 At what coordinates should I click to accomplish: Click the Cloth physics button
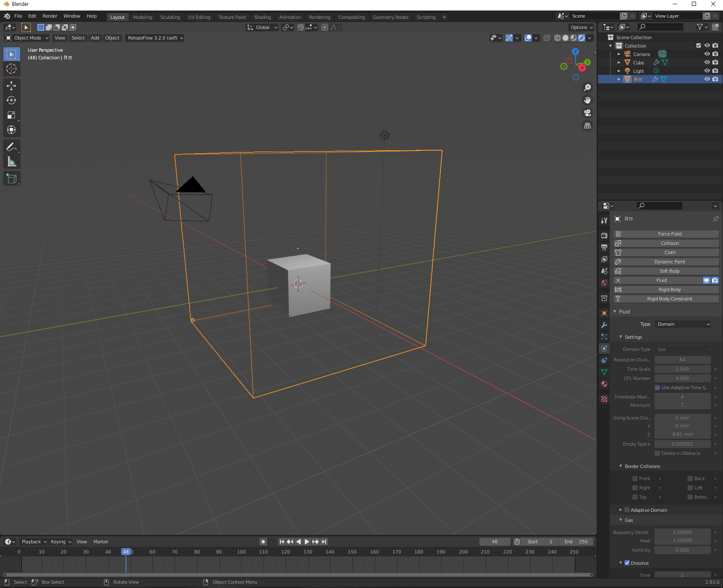click(x=666, y=253)
